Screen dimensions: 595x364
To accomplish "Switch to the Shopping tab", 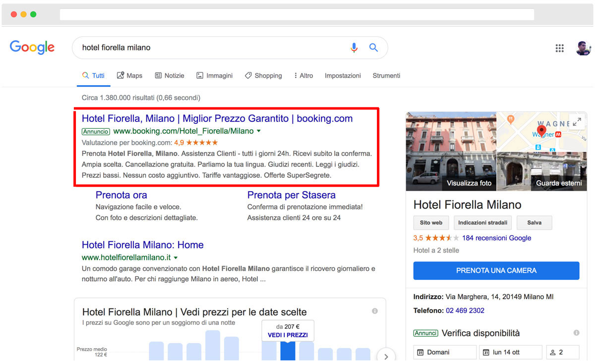I will [x=263, y=76].
